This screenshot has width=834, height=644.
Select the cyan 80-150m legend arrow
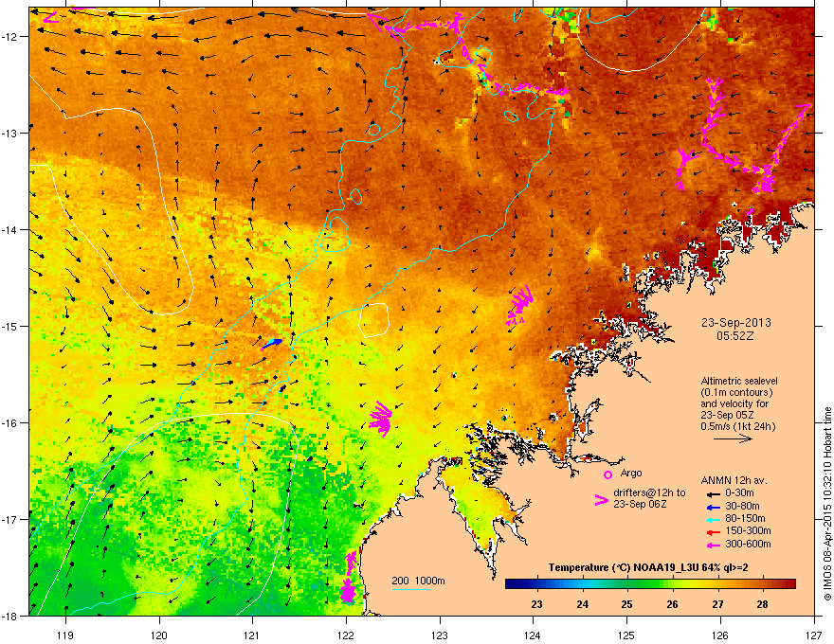point(713,520)
